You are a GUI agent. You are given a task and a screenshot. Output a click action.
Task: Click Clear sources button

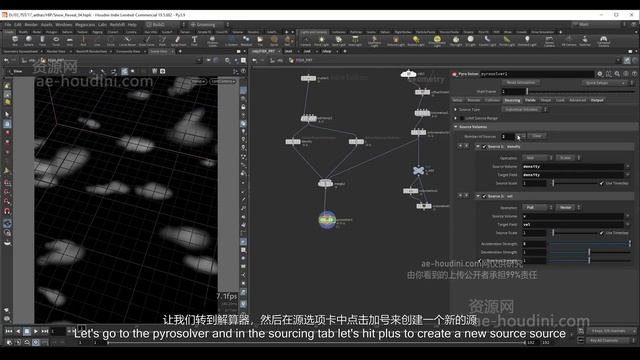pos(537,136)
